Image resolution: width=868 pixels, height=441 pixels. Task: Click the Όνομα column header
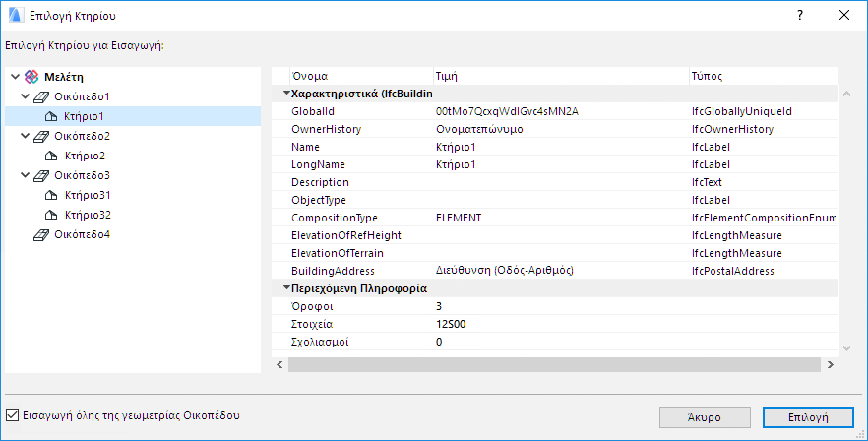pyautogui.click(x=361, y=76)
